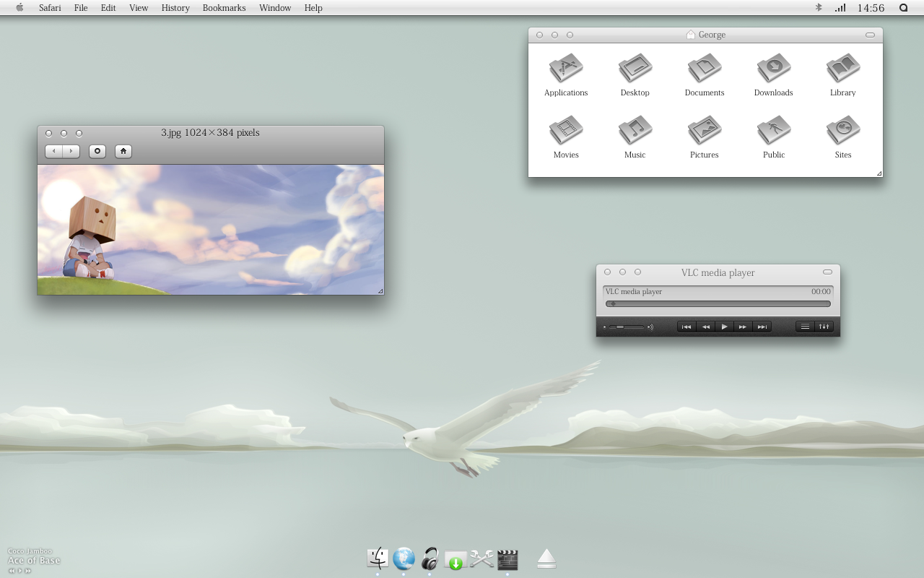This screenshot has width=924, height=578.
Task: Click the 3.jpg viewer title text
Action: pyautogui.click(x=210, y=133)
